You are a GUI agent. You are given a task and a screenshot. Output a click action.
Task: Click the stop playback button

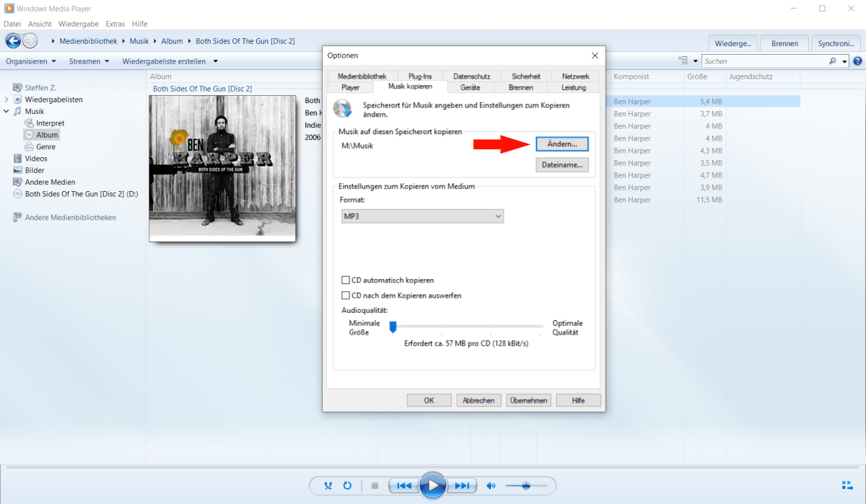(x=375, y=486)
